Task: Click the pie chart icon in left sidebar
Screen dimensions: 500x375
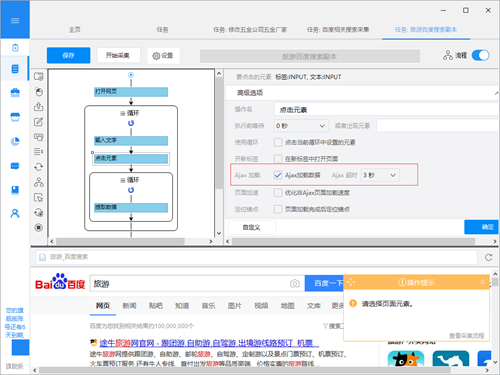Action: (x=15, y=141)
